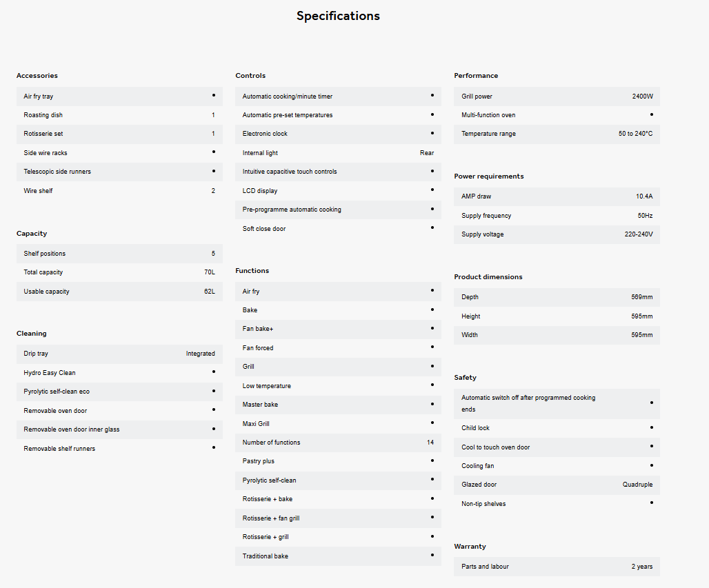Image resolution: width=709 pixels, height=588 pixels.
Task: Click the bullet for Multi-function oven
Action: coord(651,114)
